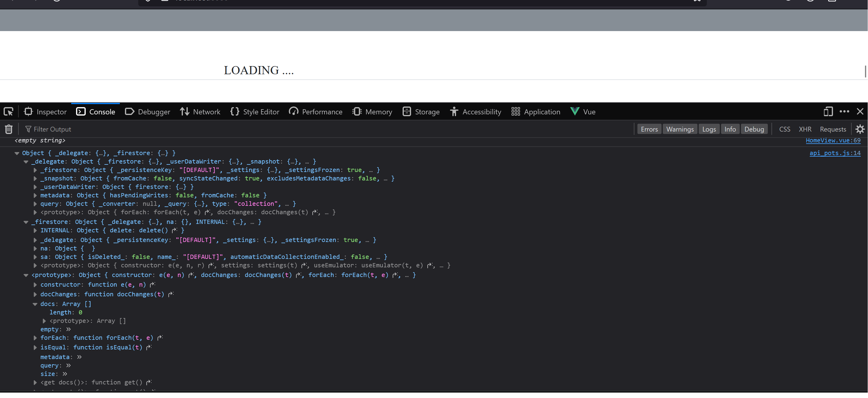Collapse the _delegate object tree
The width and height of the screenshot is (868, 398).
(26, 161)
